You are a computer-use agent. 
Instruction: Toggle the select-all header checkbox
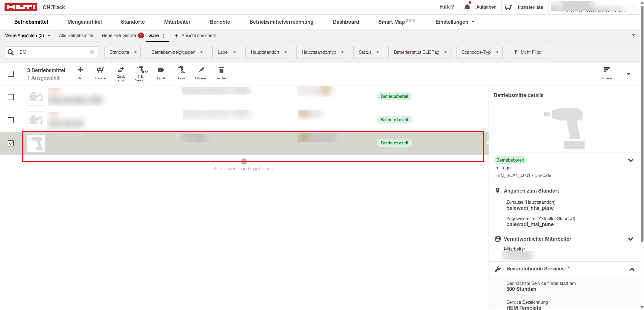[x=11, y=74]
